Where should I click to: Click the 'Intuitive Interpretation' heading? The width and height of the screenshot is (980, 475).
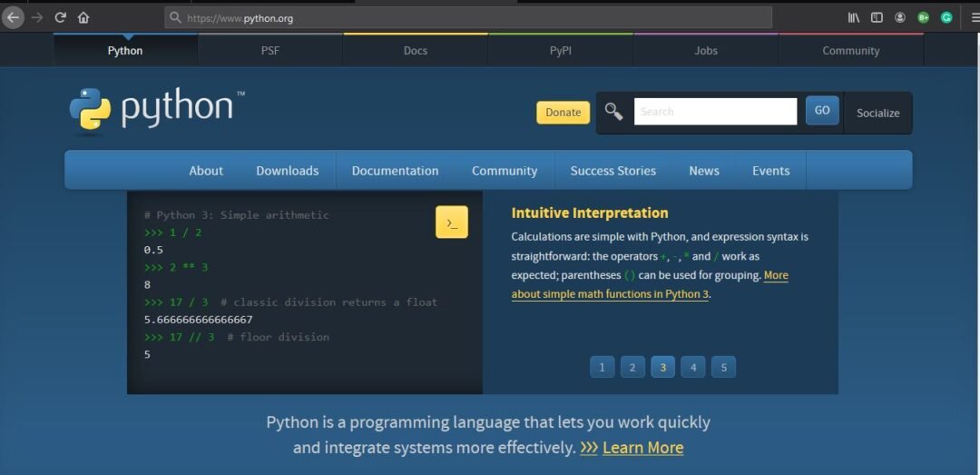click(590, 213)
